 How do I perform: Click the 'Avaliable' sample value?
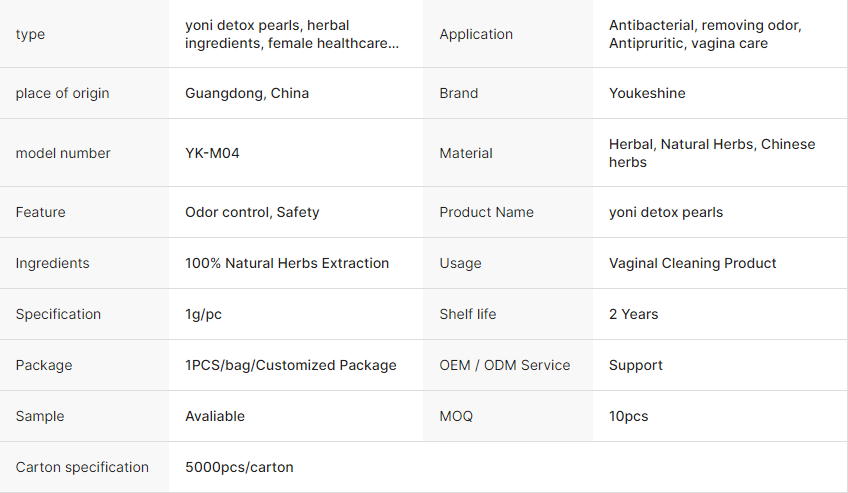215,416
